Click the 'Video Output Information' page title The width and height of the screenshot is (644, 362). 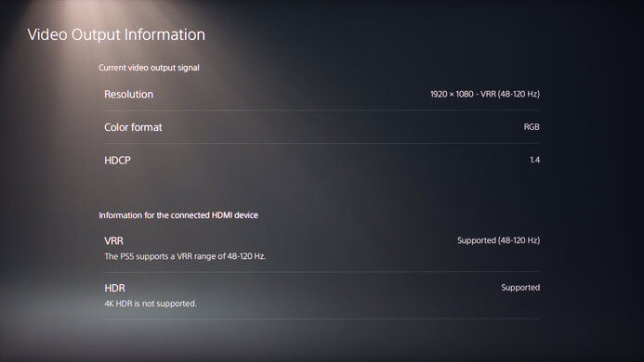116,34
